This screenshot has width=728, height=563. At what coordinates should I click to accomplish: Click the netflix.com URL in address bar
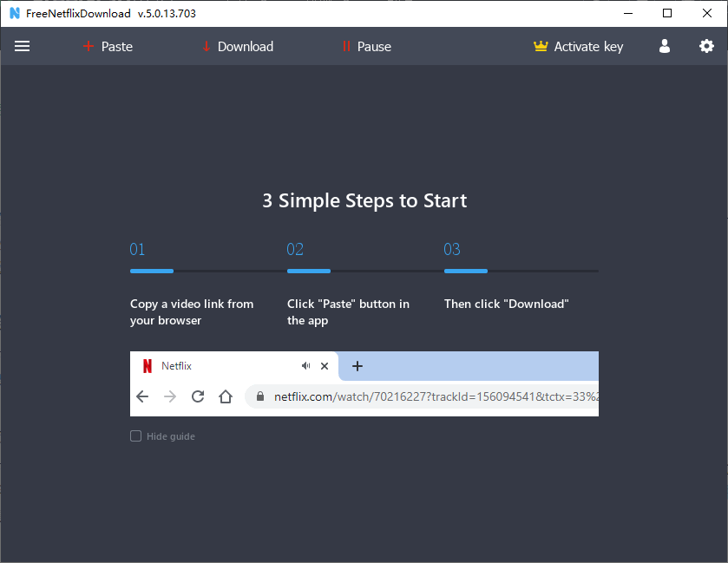(436, 396)
